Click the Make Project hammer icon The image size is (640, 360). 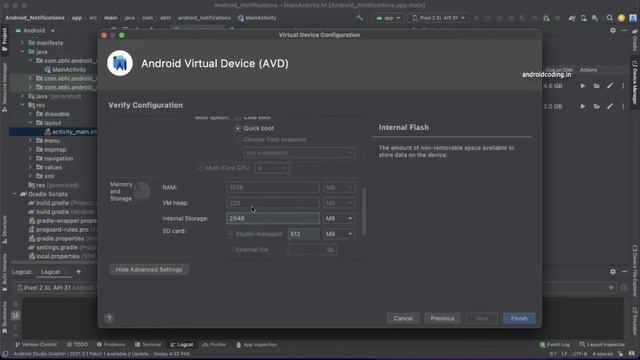pyautogui.click(x=360, y=18)
